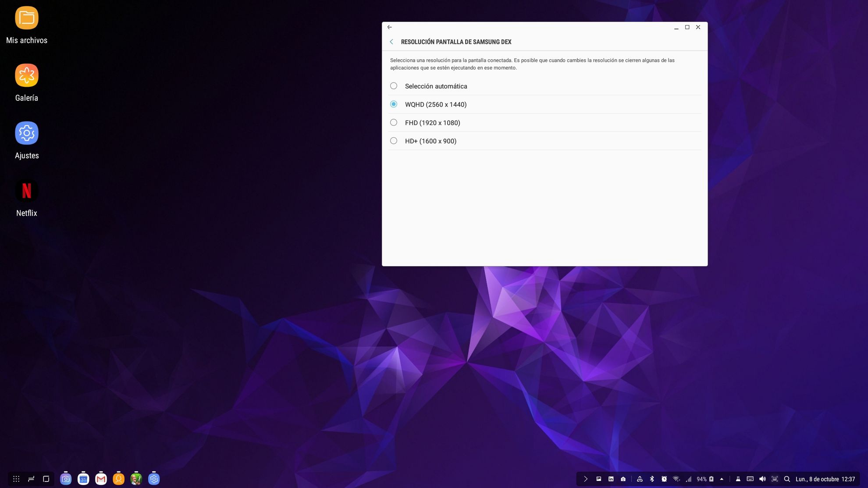
Task: Maximize the resolution settings window
Action: (x=687, y=27)
